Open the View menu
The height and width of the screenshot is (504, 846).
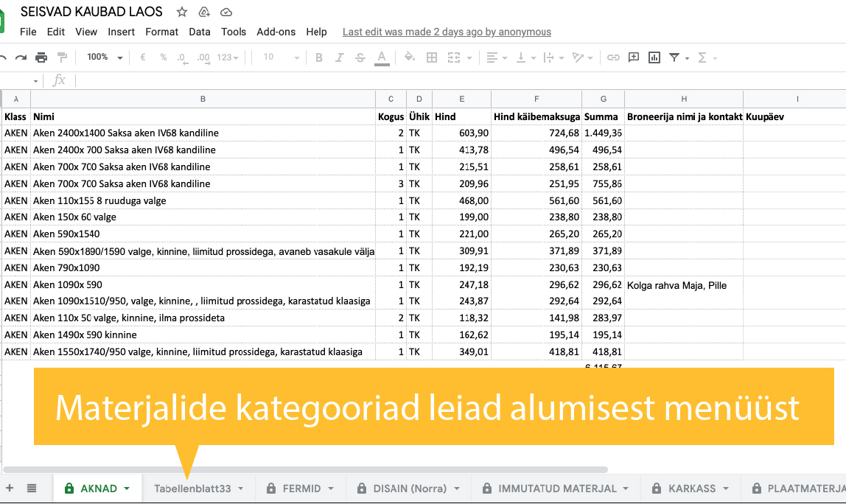(85, 32)
